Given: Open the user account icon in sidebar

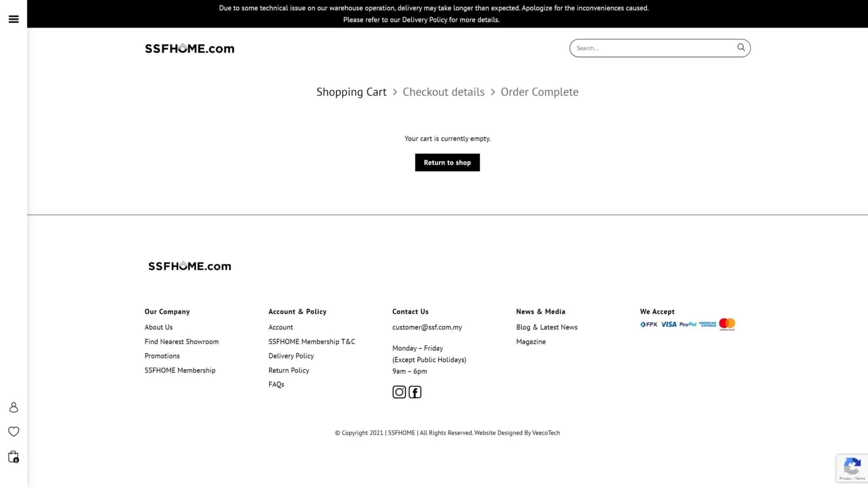Looking at the screenshot, I should pyautogui.click(x=14, y=408).
